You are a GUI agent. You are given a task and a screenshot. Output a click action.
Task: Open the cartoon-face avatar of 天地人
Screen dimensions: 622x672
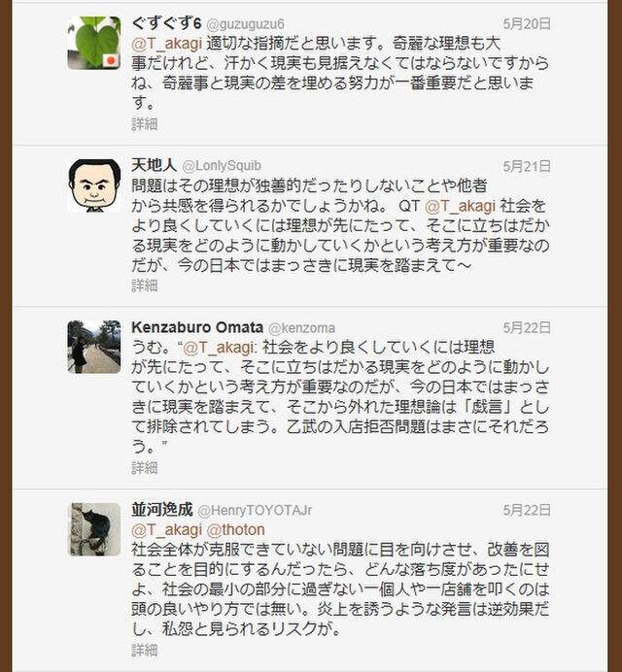(94, 185)
